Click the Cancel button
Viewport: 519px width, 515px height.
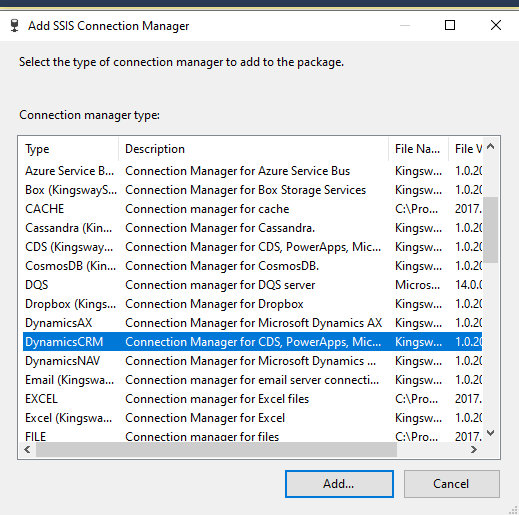point(451,484)
